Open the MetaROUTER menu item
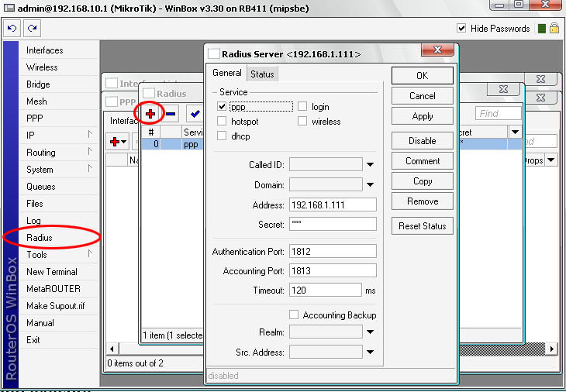566x392 pixels. 60,288
